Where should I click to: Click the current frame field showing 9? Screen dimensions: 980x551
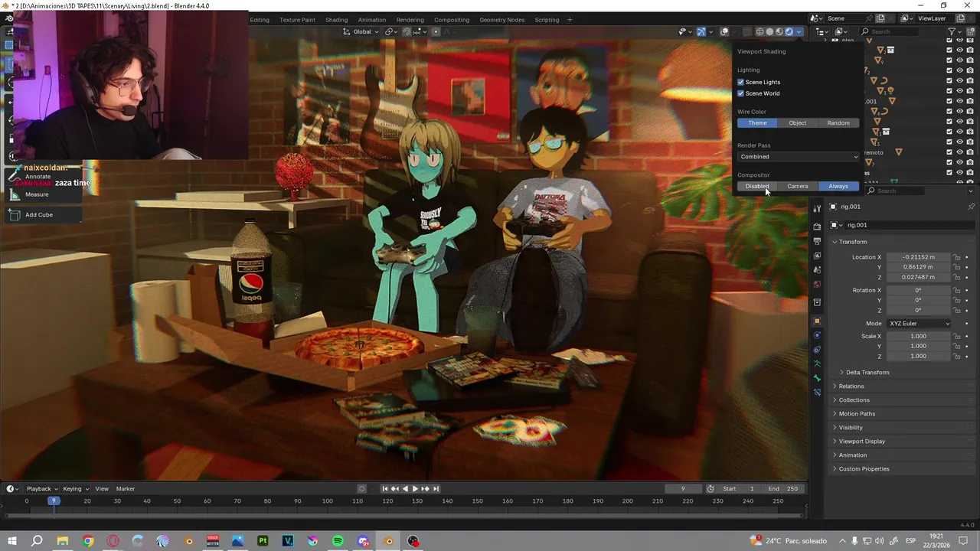683,489
